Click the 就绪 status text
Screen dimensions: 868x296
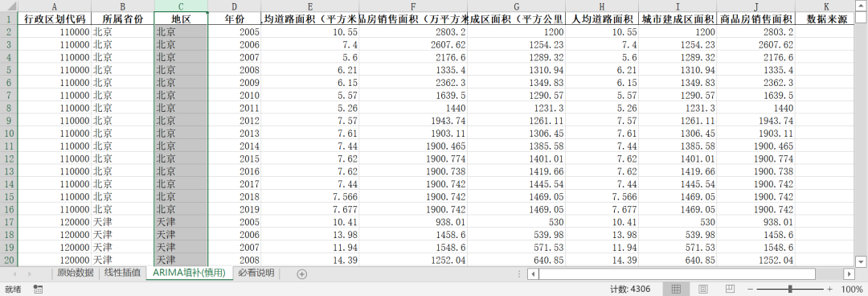[13, 290]
